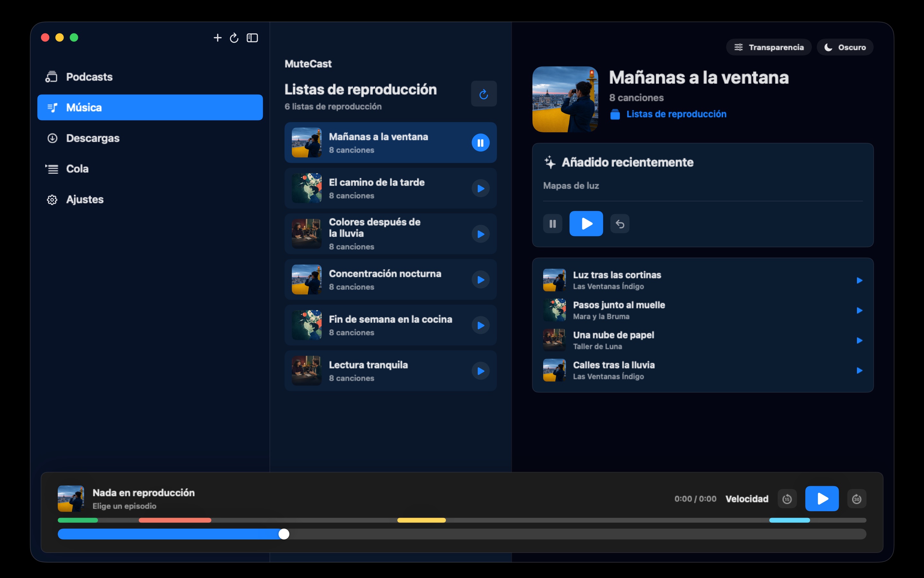This screenshot has width=924, height=578.
Task: Play the song Una nube de papel
Action: tap(859, 340)
